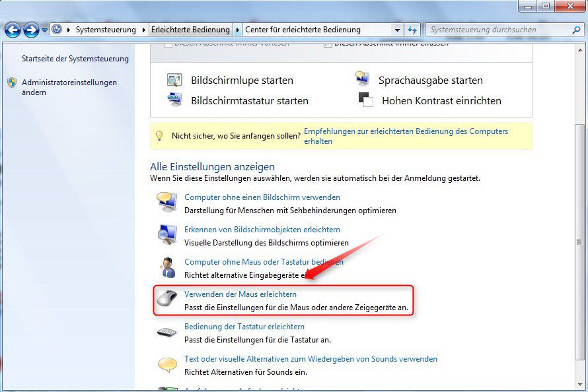Image resolution: width=588 pixels, height=392 pixels.
Task: Open 'Verwenden der Maus erleichtern'
Action: (240, 294)
